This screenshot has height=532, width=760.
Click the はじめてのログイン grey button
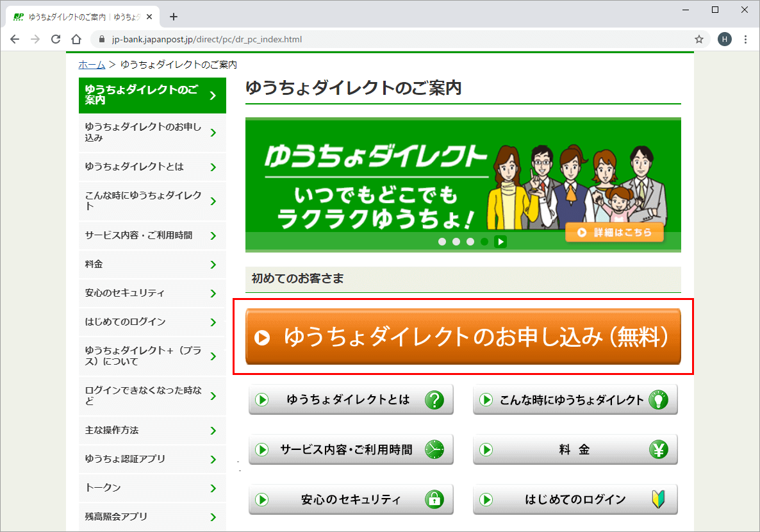click(575, 499)
